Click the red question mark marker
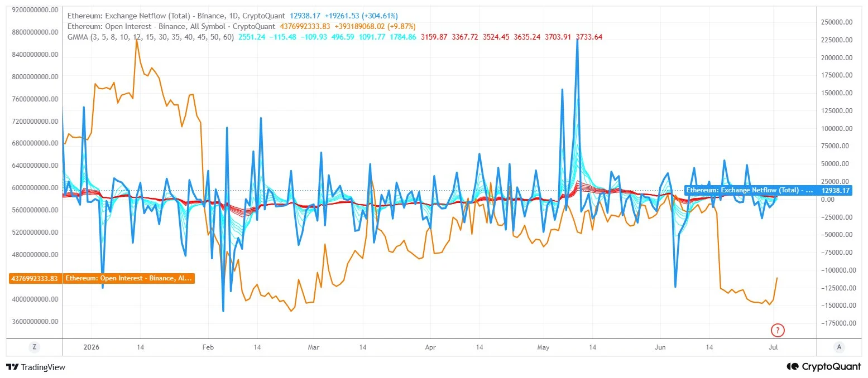This screenshot has height=378, width=868. point(777,330)
